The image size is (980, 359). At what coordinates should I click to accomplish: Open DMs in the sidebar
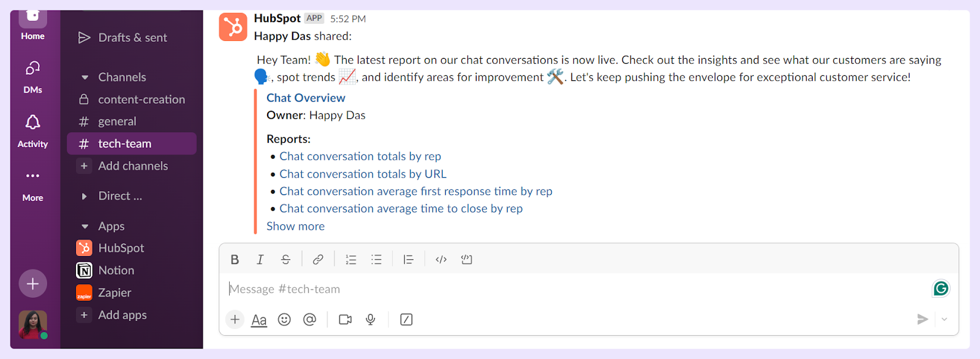click(x=32, y=77)
